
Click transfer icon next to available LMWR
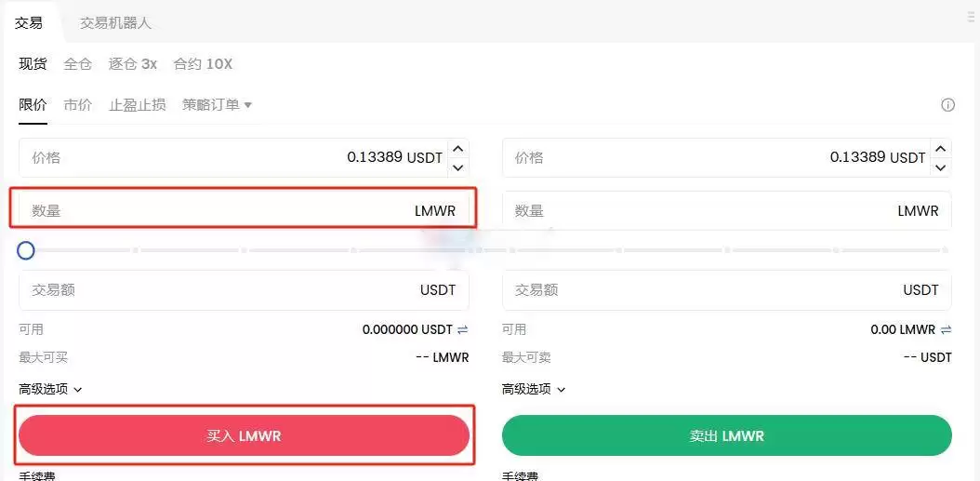(947, 329)
